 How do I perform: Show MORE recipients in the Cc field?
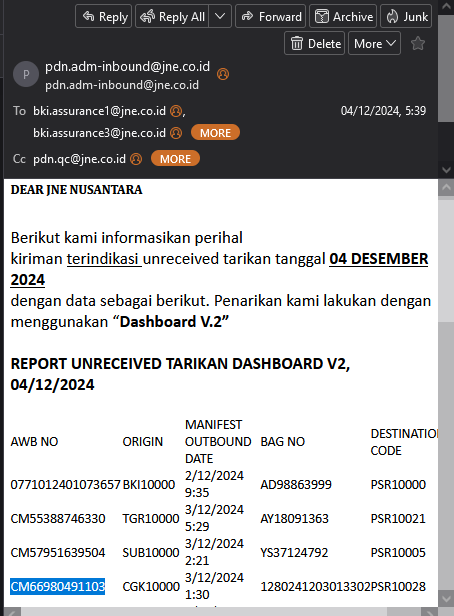pos(175,159)
